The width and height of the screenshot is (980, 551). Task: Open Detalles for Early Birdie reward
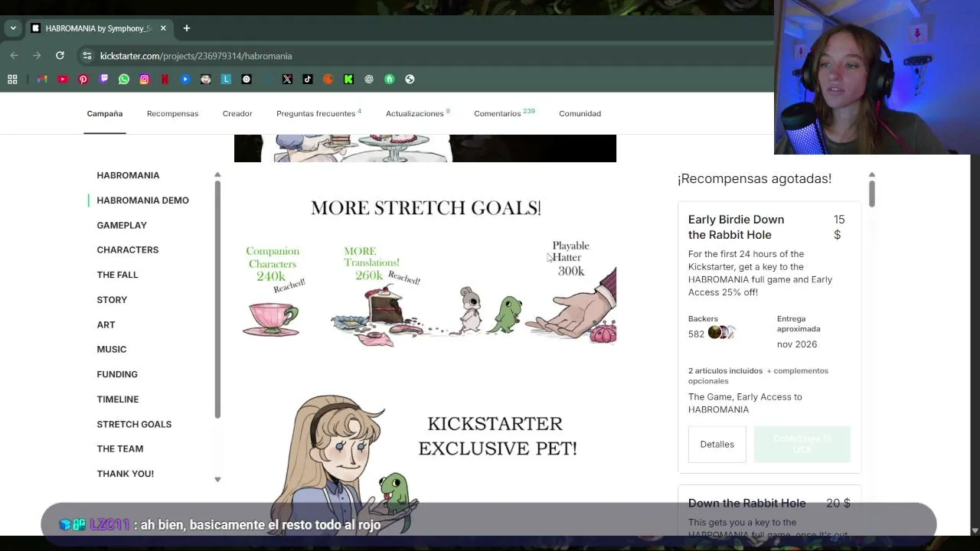tap(717, 445)
